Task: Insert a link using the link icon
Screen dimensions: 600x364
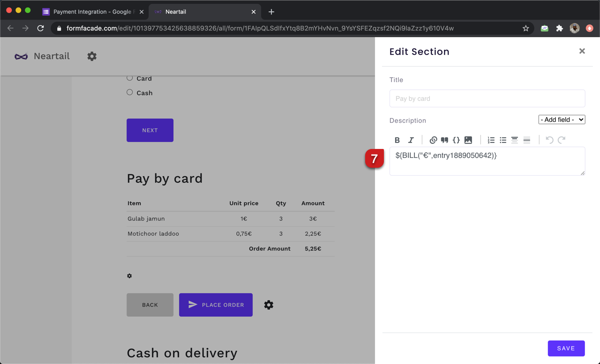Action: (x=433, y=140)
